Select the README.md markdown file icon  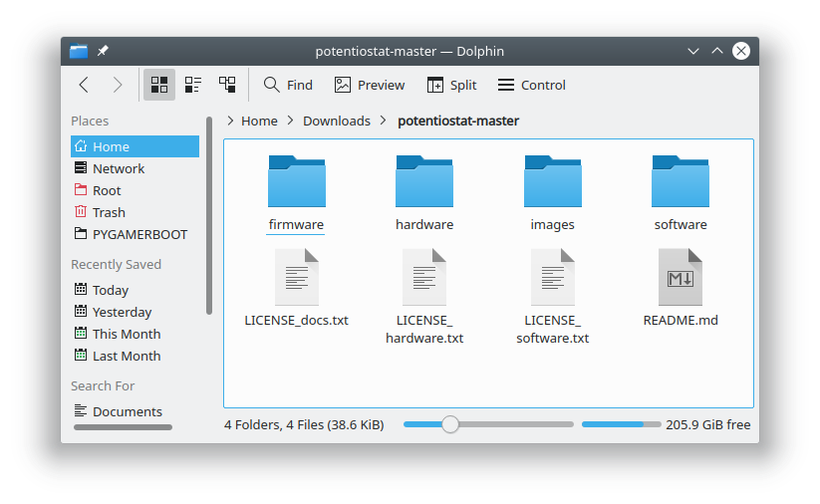tap(681, 277)
